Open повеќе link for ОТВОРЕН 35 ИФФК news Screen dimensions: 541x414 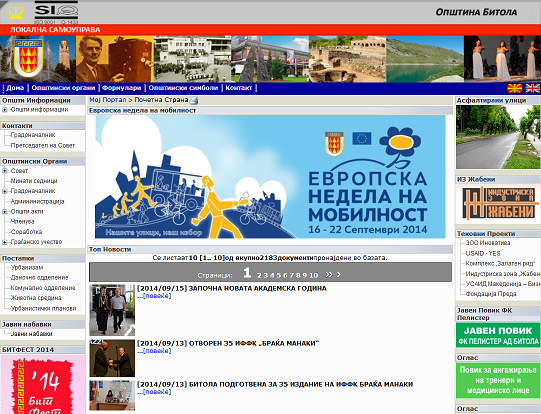(157, 351)
